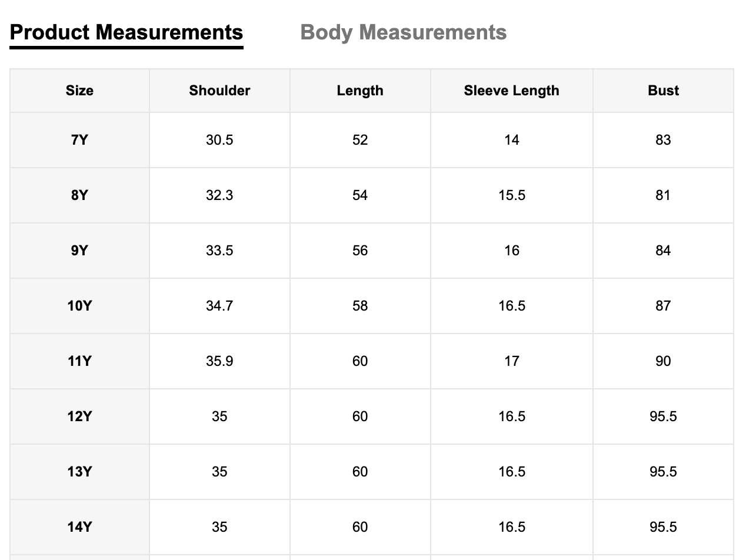Click the Bust column header
This screenshot has height=560, width=746.
coord(663,91)
